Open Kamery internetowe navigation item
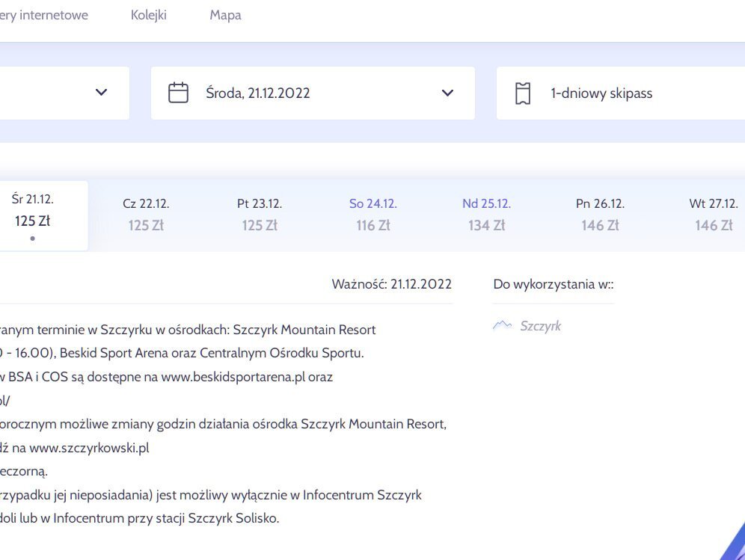Viewport: 745px width, 560px height. [43, 15]
